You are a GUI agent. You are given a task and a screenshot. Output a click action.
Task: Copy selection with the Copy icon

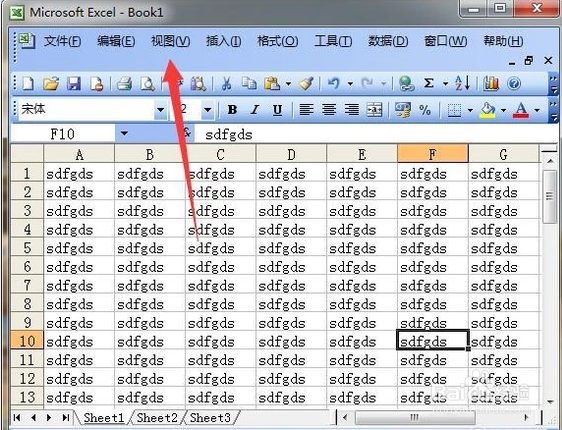pyautogui.click(x=249, y=84)
